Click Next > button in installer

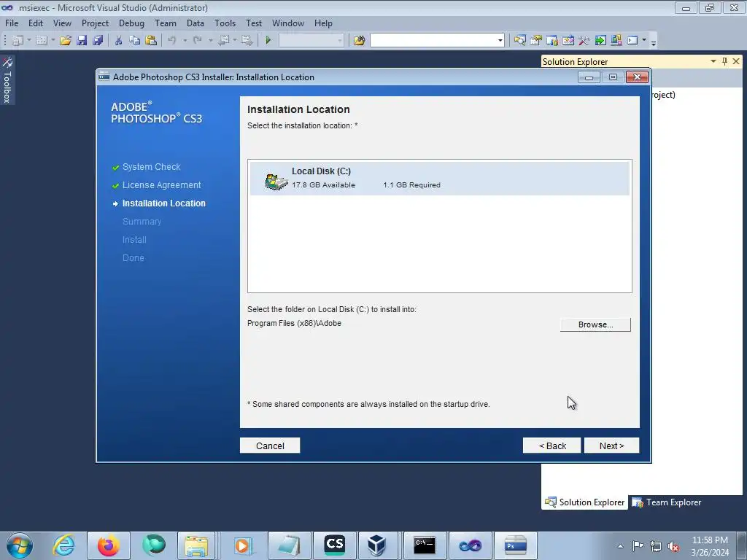tap(611, 446)
